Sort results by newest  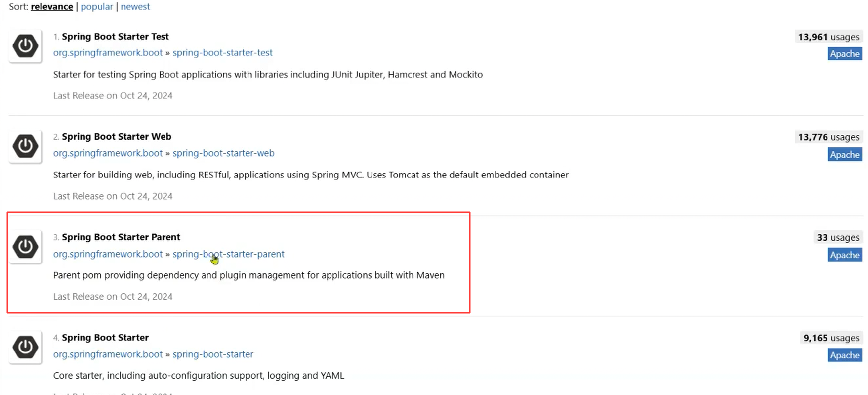point(135,7)
